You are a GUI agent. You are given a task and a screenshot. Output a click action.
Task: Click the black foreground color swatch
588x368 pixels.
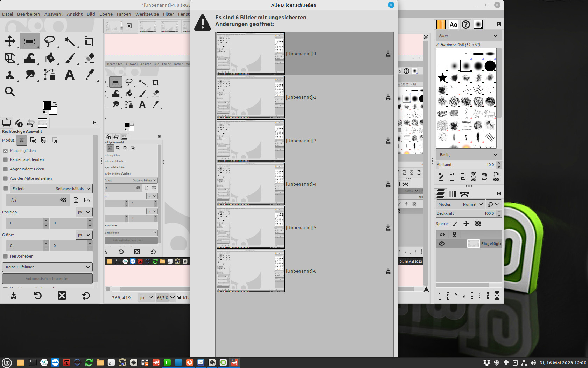[47, 105]
